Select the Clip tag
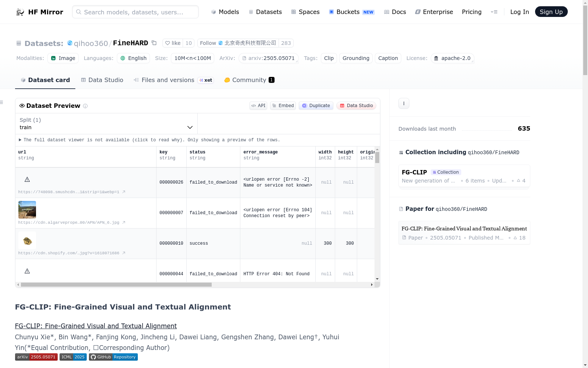Image resolution: width=588 pixels, height=368 pixels. pyautogui.click(x=329, y=58)
